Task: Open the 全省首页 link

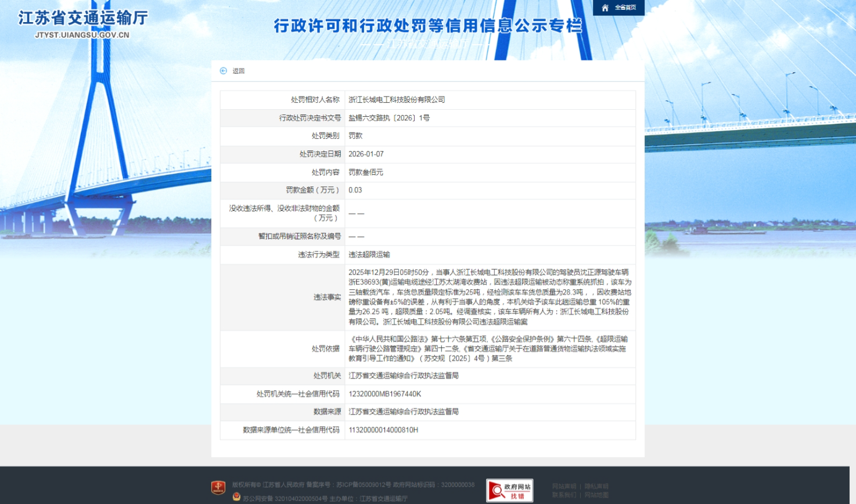Action: (625, 8)
